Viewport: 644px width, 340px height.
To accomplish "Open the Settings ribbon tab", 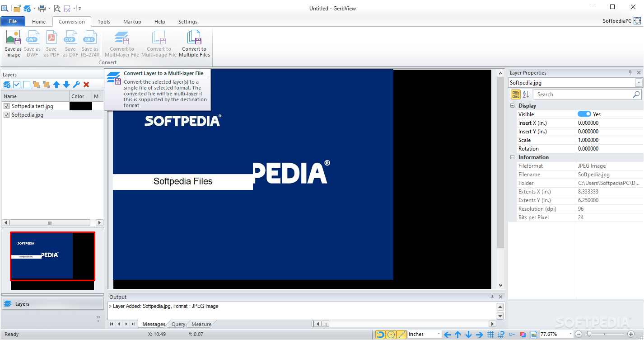I will tap(188, 21).
